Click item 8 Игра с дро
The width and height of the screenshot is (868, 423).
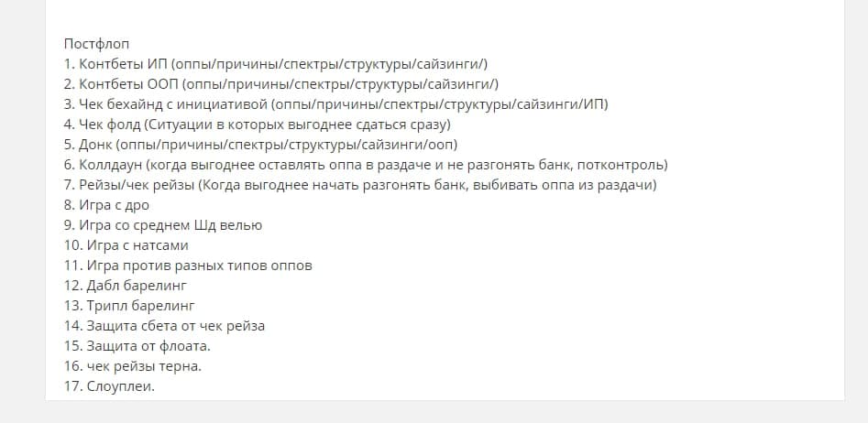pyautogui.click(x=106, y=205)
